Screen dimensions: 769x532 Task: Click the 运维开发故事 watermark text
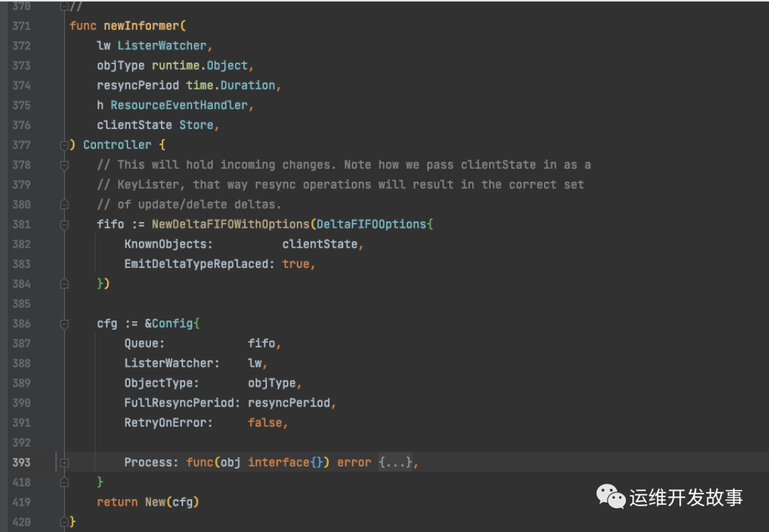[x=686, y=497]
